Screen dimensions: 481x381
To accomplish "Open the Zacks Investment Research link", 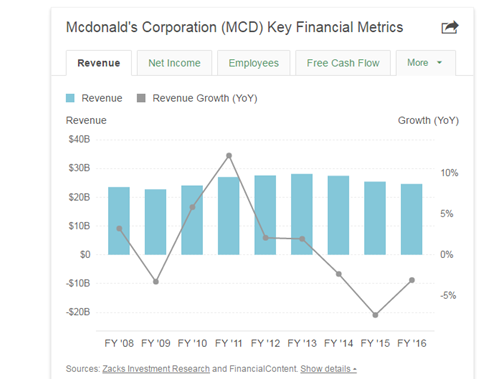I will click(156, 369).
